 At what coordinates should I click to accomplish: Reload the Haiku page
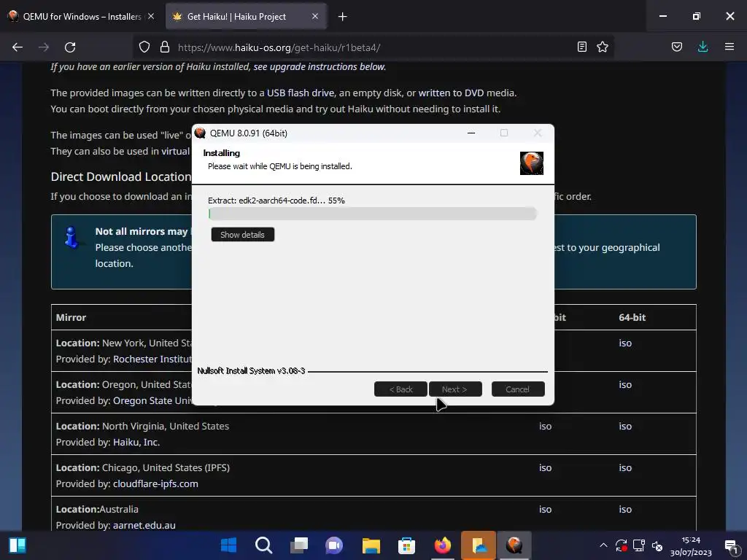point(70,47)
